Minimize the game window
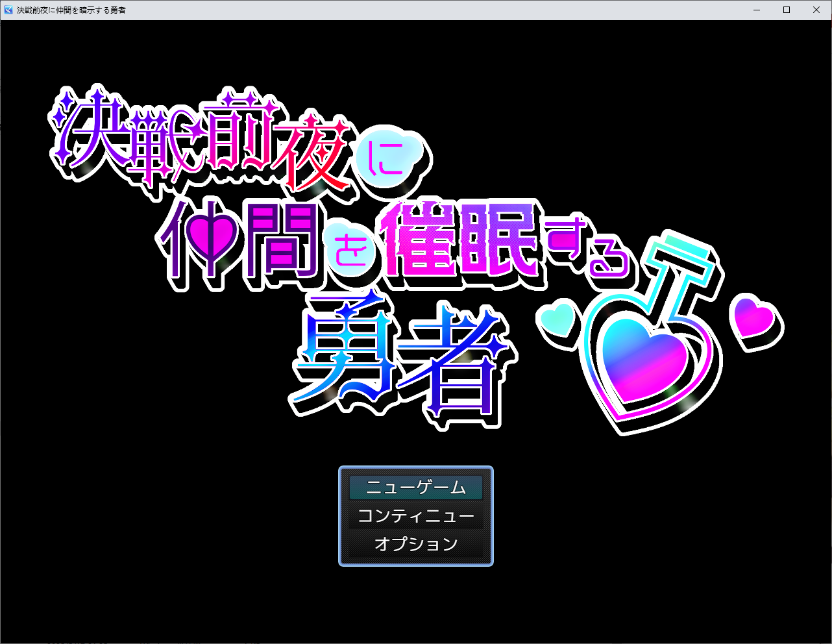Viewport: 832px width, 644px height. point(757,10)
